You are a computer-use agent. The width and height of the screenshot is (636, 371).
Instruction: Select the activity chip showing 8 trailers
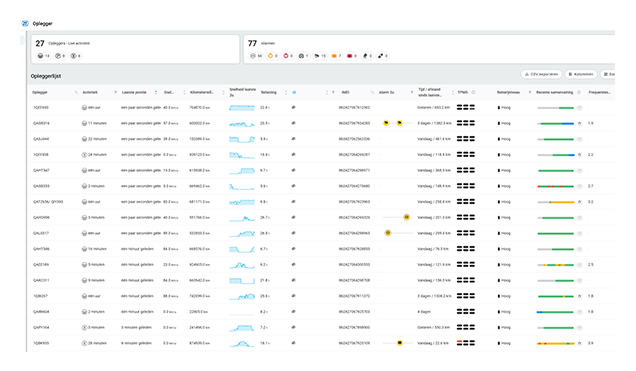point(60,56)
